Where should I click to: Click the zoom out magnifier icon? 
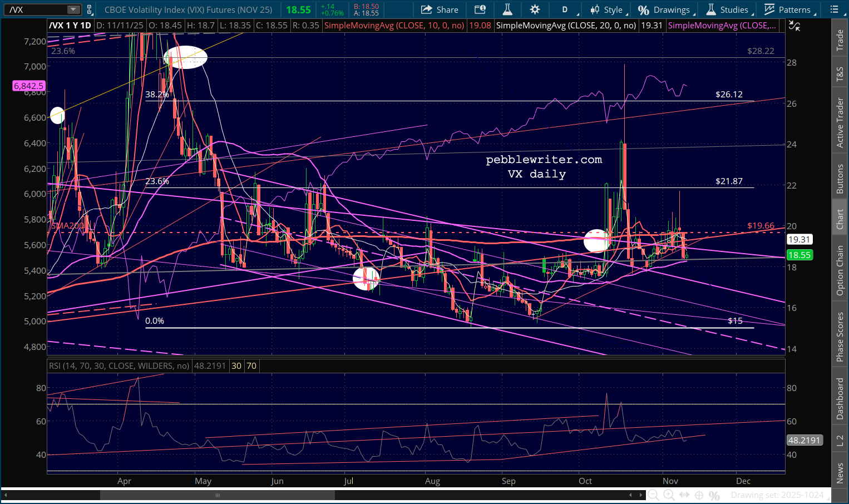[x=654, y=495]
